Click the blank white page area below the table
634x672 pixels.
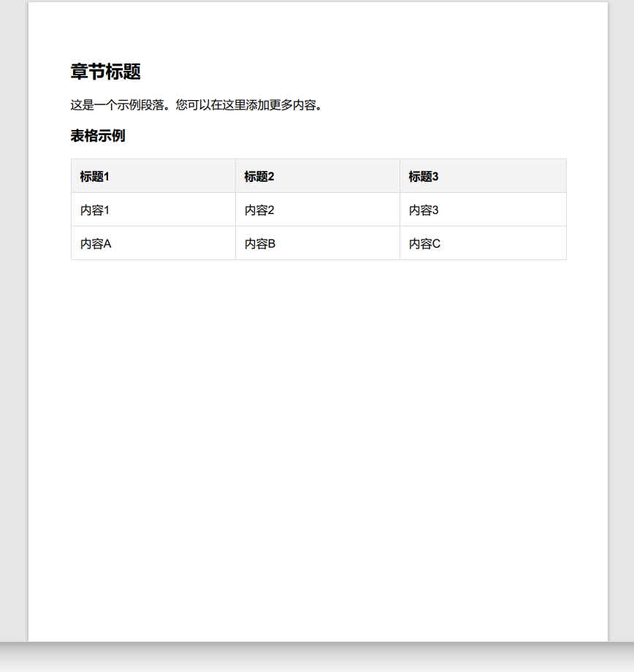[x=318, y=438]
